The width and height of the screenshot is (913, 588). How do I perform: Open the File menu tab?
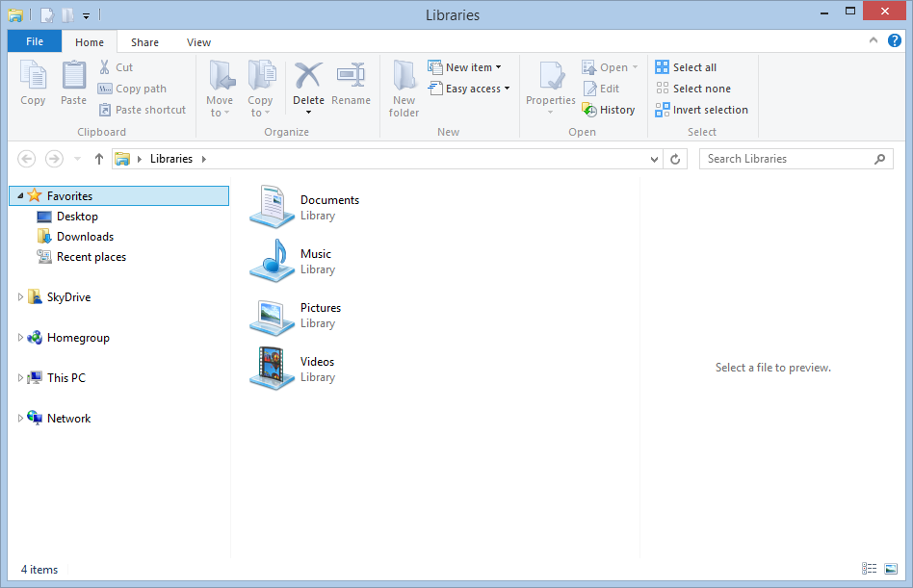pos(35,41)
